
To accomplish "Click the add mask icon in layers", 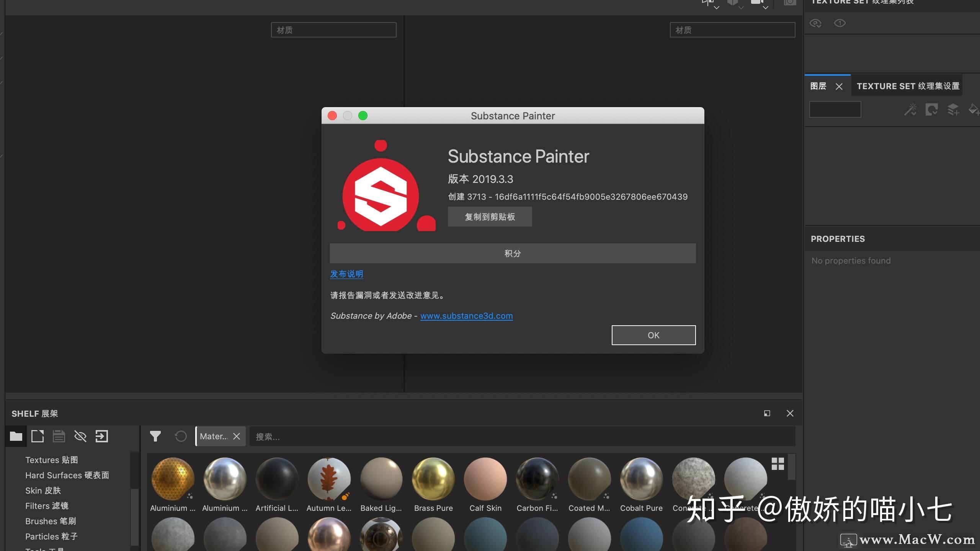I will click(x=931, y=110).
